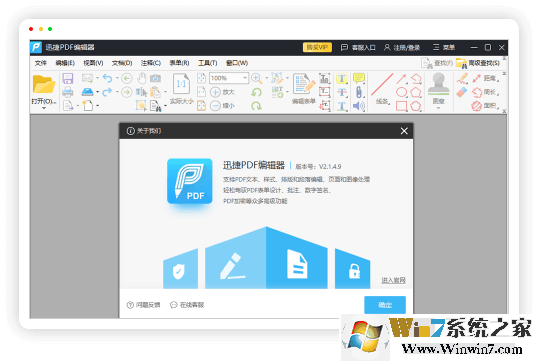The width and height of the screenshot is (539, 363).
Task: Expand the paste clipboard dropdown arrow
Action: pos(165,92)
